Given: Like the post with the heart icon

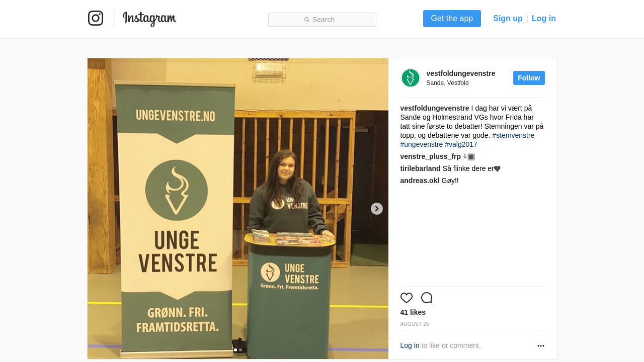Looking at the screenshot, I should click(407, 298).
